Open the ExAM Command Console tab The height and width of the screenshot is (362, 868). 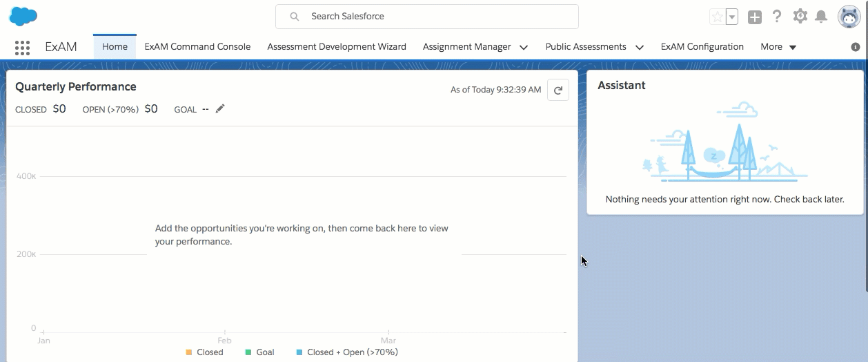click(197, 47)
